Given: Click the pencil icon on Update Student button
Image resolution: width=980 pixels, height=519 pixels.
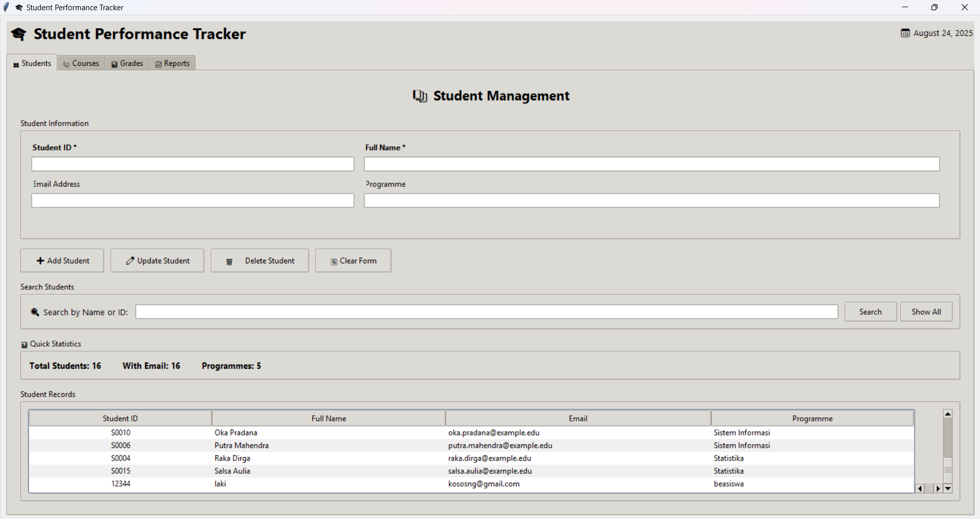Looking at the screenshot, I should pyautogui.click(x=129, y=260).
